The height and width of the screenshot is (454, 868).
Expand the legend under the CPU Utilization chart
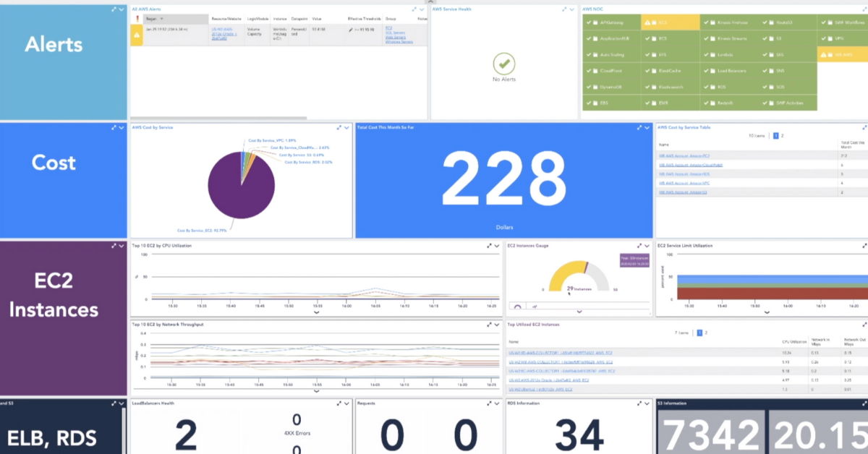(316, 313)
